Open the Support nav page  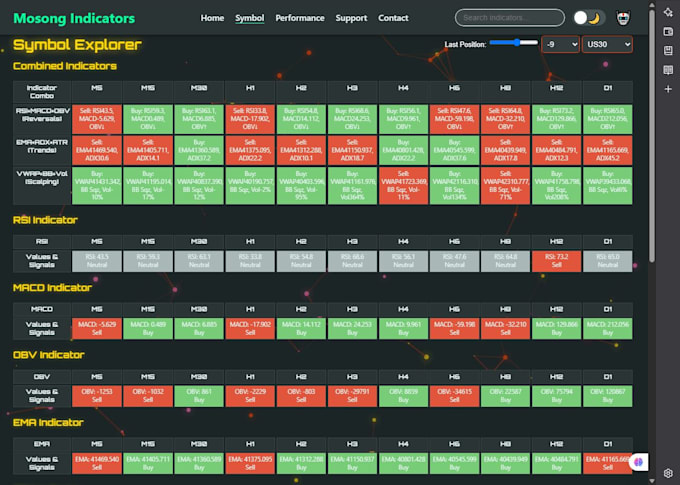(351, 18)
